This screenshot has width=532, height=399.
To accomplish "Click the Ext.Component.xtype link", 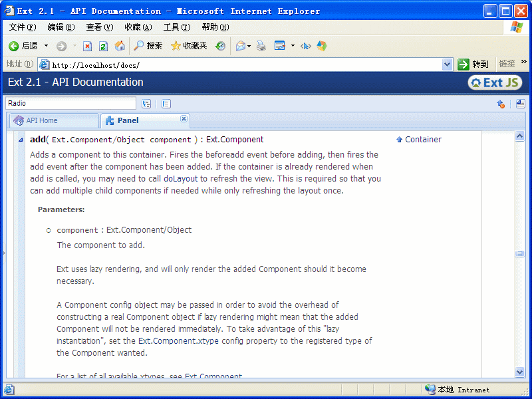I will 178,340.
